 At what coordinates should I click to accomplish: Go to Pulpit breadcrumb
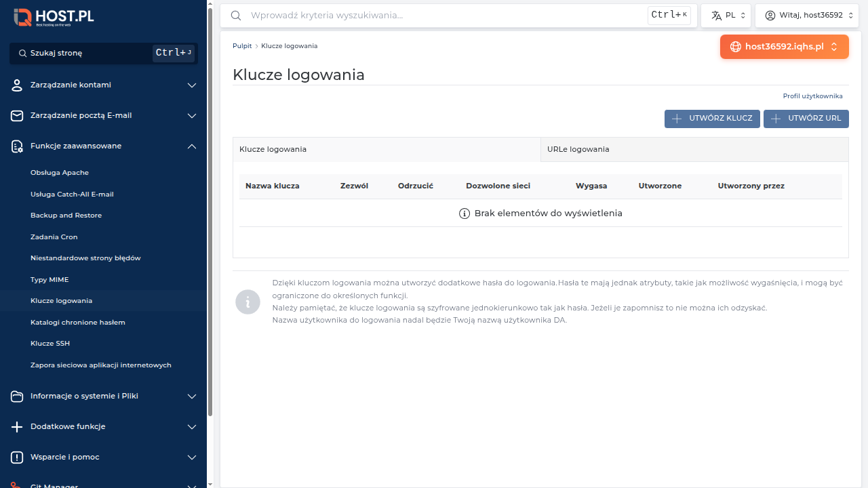tap(242, 46)
